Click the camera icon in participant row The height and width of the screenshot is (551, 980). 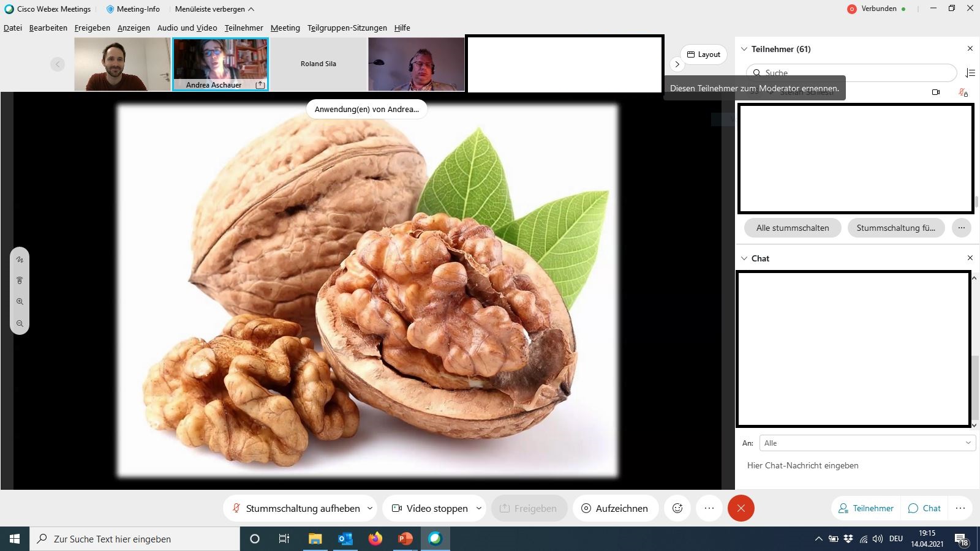[x=936, y=92]
